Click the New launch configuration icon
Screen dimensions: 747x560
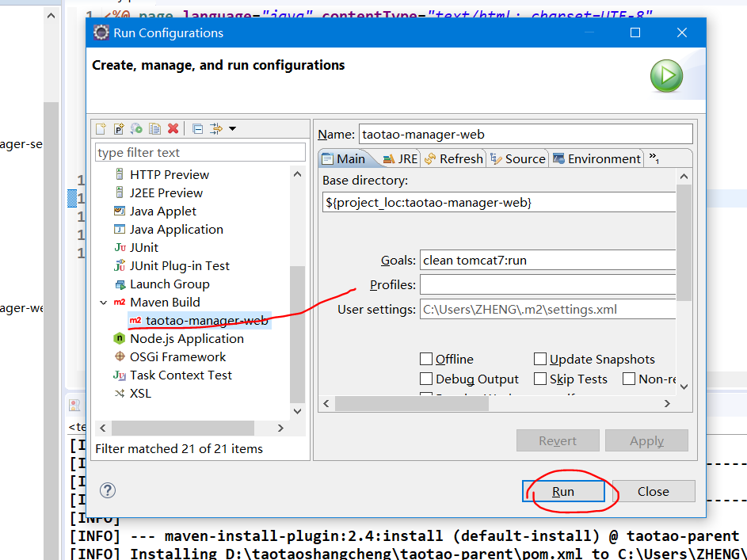pos(101,128)
